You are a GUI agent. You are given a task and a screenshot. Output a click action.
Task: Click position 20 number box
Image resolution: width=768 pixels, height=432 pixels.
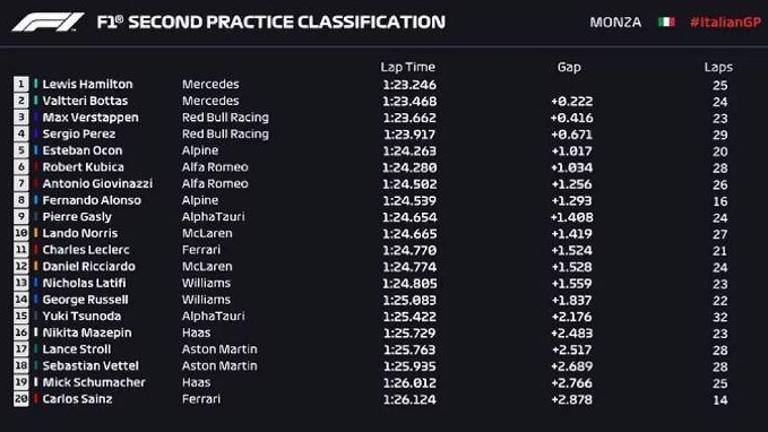(x=21, y=399)
